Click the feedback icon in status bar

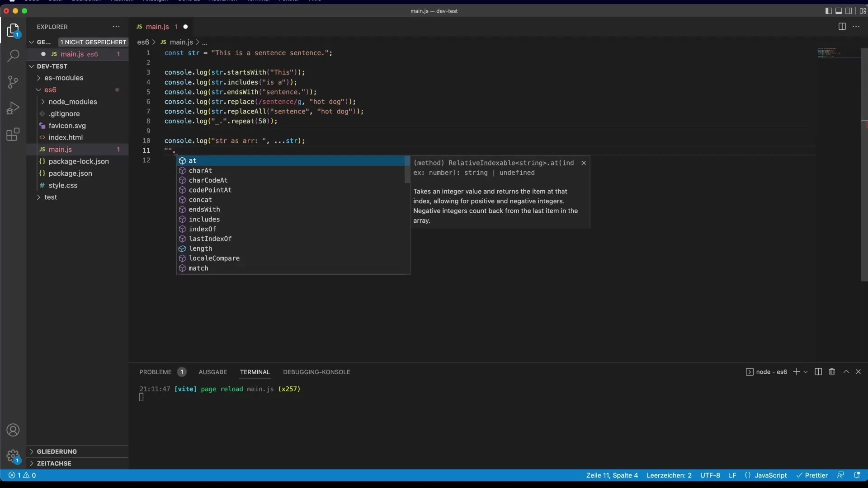[840, 475]
